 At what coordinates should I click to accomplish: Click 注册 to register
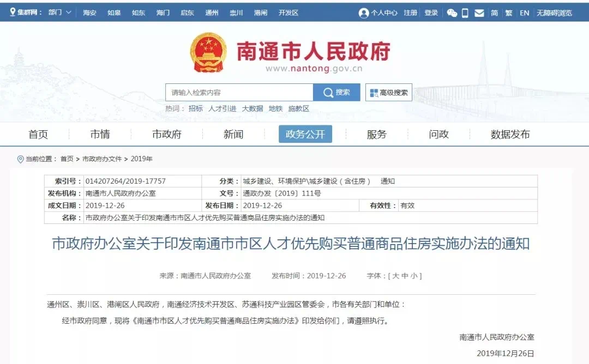click(x=410, y=13)
